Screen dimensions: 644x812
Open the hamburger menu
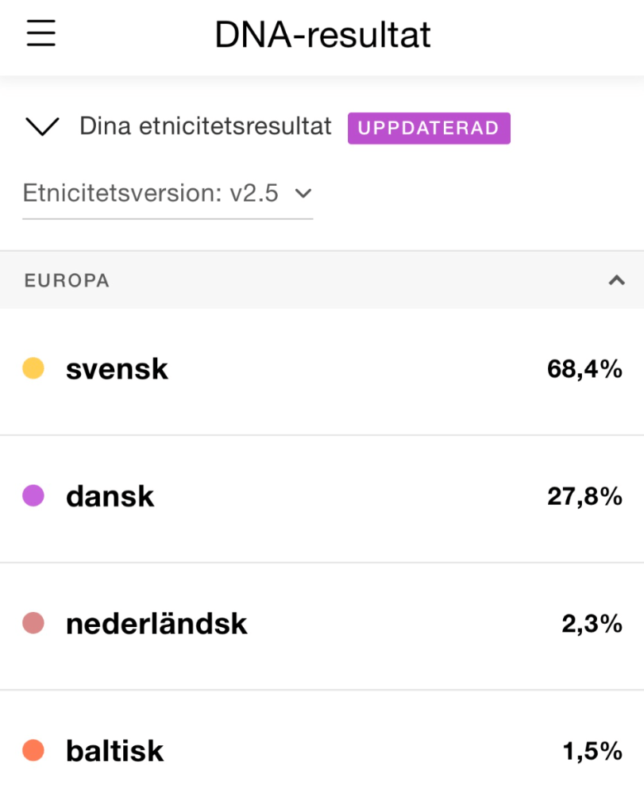click(40, 34)
